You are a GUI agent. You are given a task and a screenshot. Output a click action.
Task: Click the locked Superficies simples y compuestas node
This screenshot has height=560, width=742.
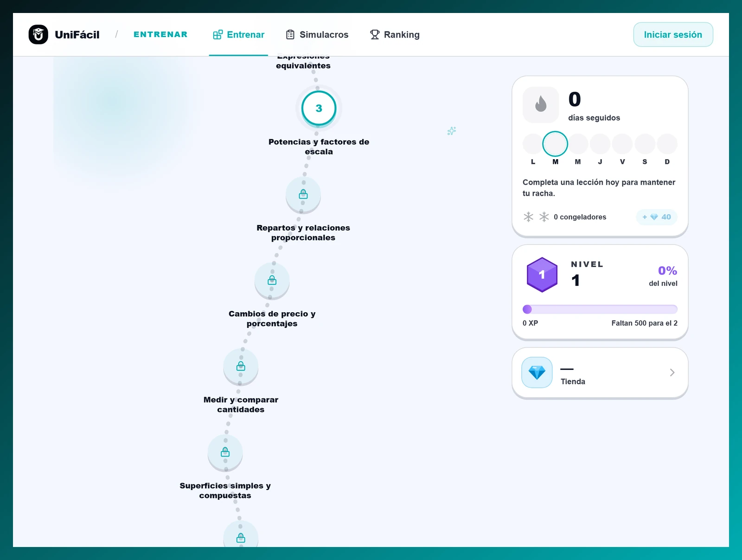(225, 452)
